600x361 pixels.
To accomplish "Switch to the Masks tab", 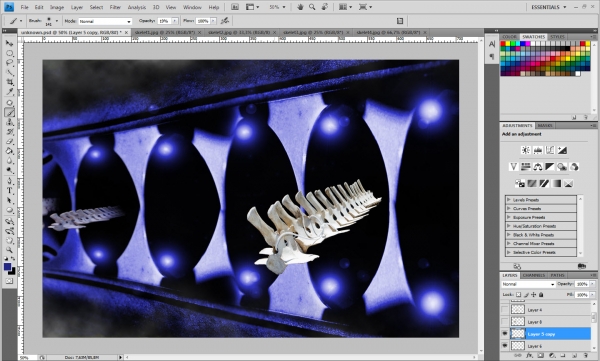I will click(x=545, y=126).
